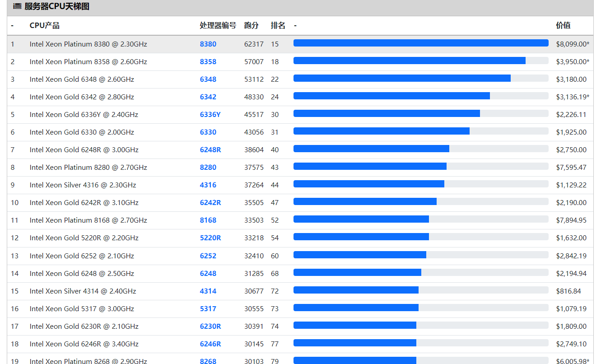The height and width of the screenshot is (364, 601).
Task: Open the 6248R processor link
Action: point(210,150)
